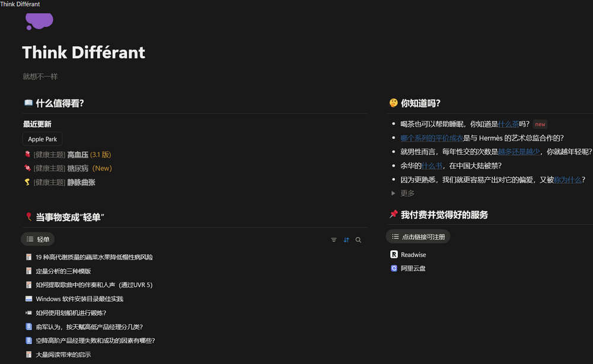Click the icon beside 高血压 entry

coord(28,154)
